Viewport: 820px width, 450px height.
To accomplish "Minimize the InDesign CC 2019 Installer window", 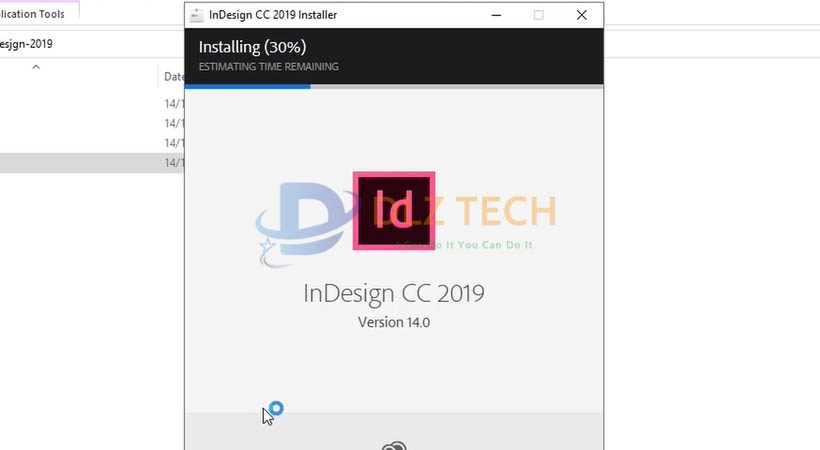I will 496,15.
